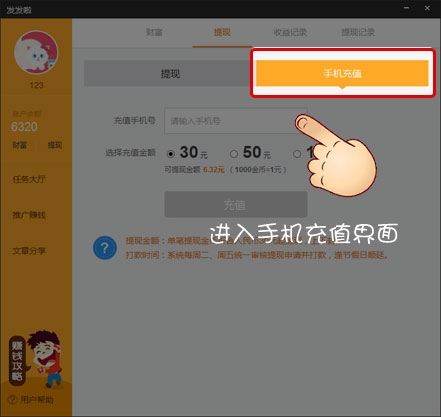Select the 30元 recharge amount radio

coord(171,154)
